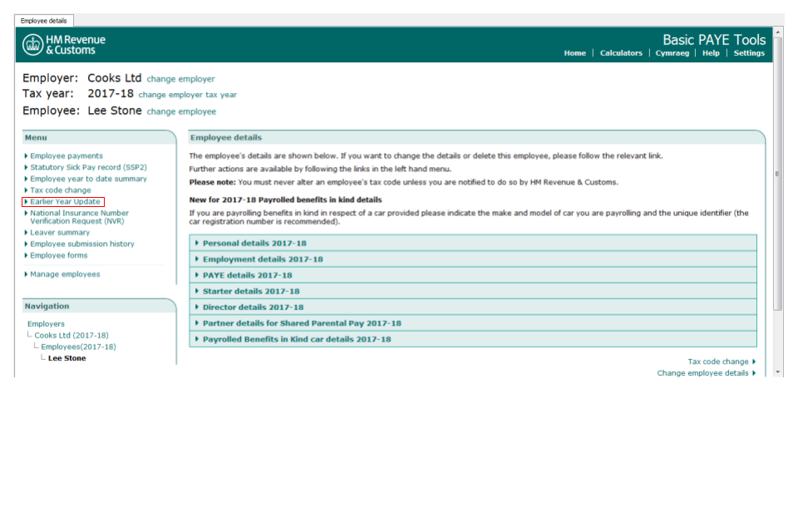Open Employee year to date summary
This screenshot has width=798, height=532.
pyautogui.click(x=88, y=179)
